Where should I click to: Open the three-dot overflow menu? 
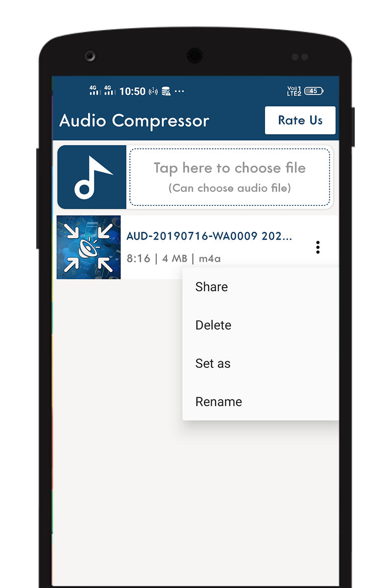[318, 247]
